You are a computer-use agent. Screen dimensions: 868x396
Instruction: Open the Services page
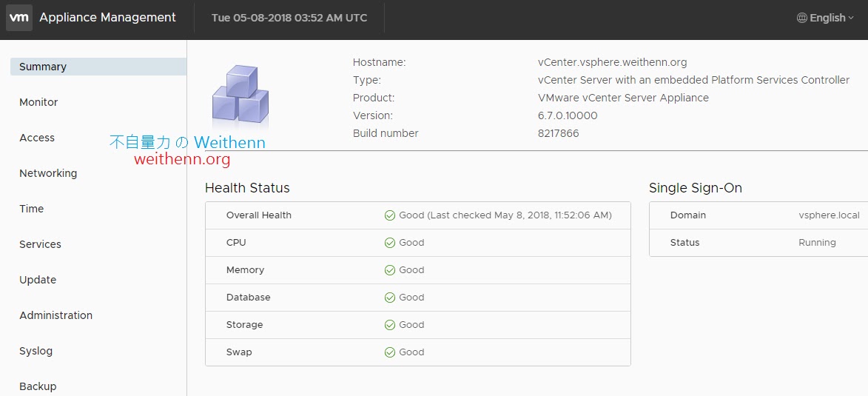(x=41, y=244)
